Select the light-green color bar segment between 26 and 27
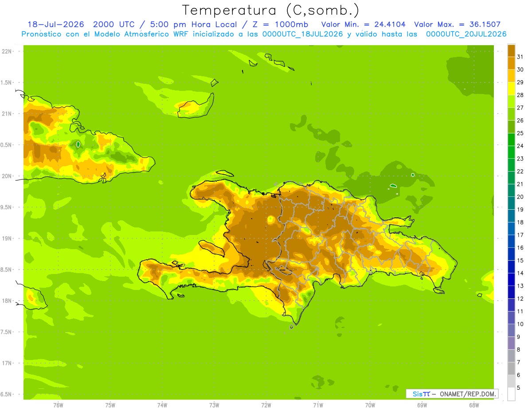 point(511,114)
